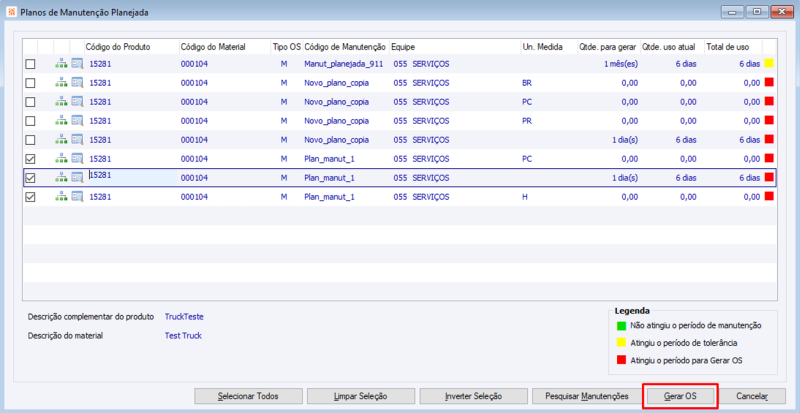Click the Código do Material column header
This screenshot has height=413, width=800.
pos(224,47)
